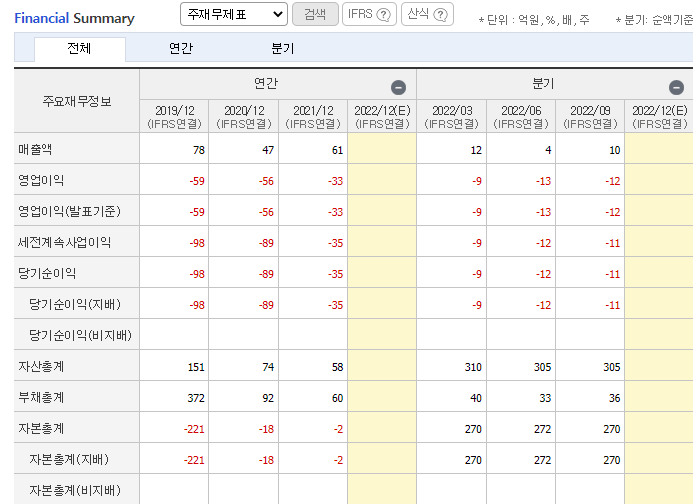The height and width of the screenshot is (504, 693).
Task: Collapse the 연간 column group minus icon
Action: click(398, 88)
